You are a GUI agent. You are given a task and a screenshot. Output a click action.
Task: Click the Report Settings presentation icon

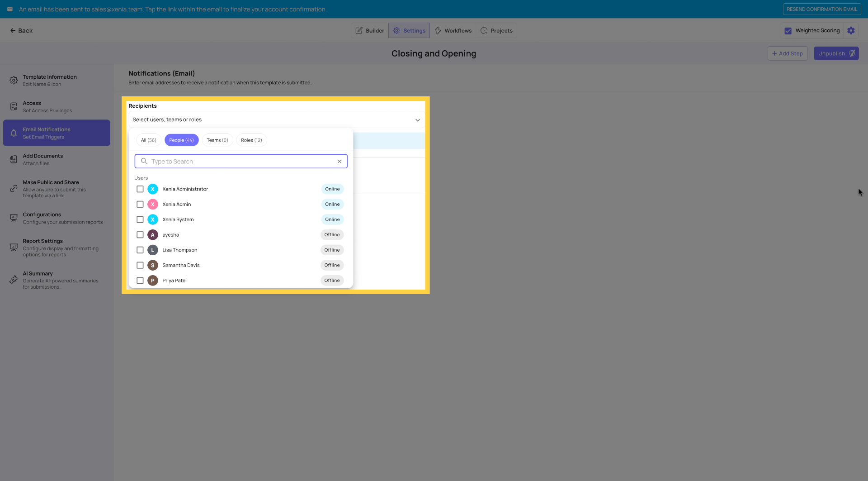pos(14,248)
